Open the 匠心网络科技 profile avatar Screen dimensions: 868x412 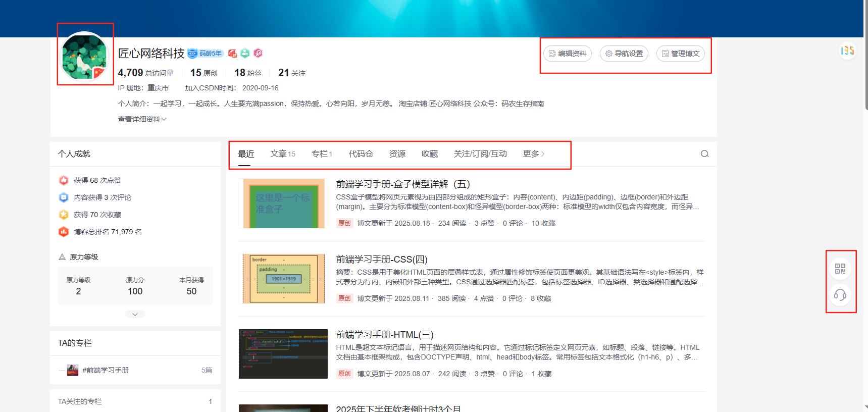pos(85,56)
